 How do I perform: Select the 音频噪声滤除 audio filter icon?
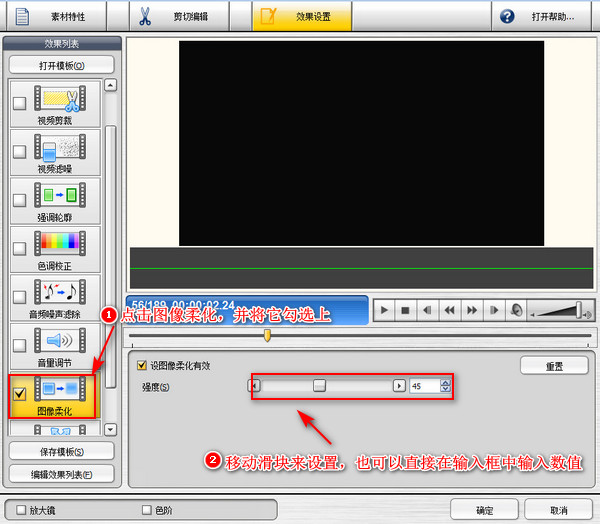[60, 292]
